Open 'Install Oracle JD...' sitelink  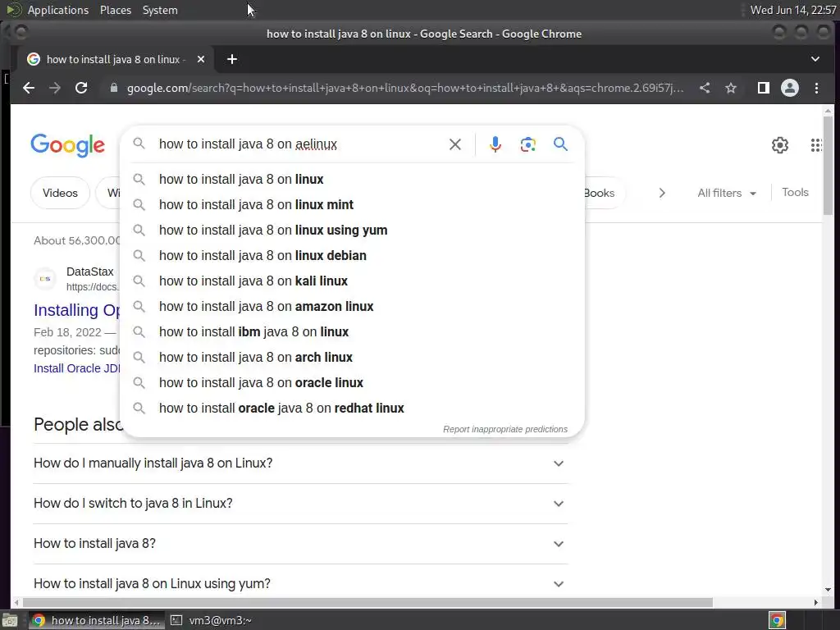point(76,368)
